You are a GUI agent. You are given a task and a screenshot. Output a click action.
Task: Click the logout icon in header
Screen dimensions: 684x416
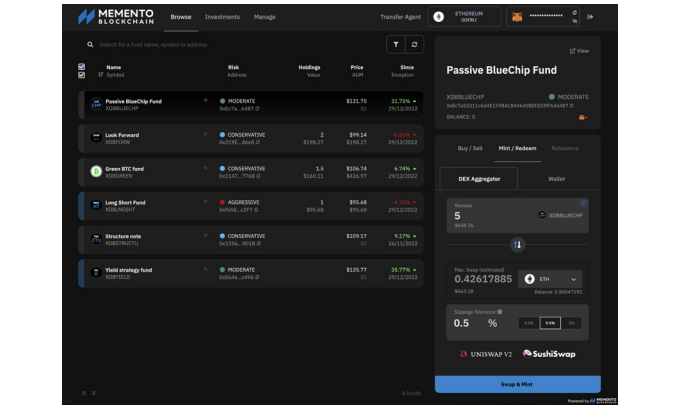pyautogui.click(x=590, y=17)
